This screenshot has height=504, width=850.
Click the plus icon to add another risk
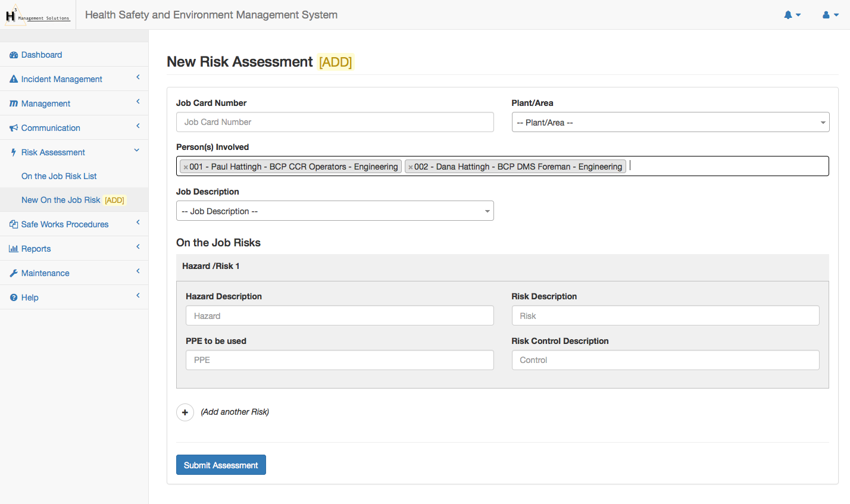[x=185, y=412]
